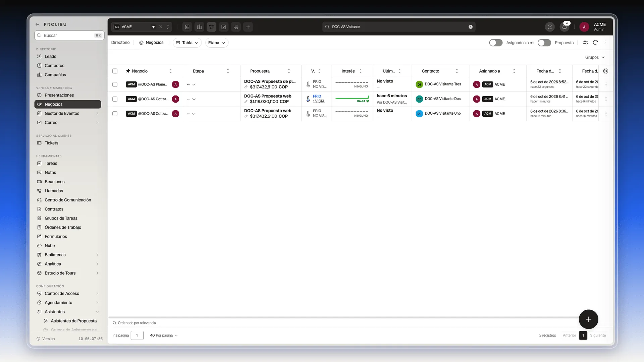
Task: Open the Tabla view dropdown
Action: click(x=187, y=43)
